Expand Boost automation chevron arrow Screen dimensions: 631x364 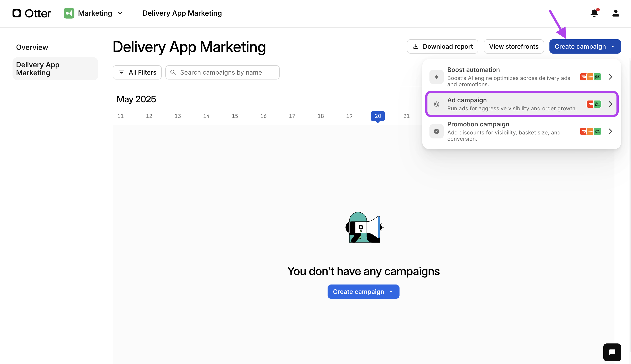click(x=610, y=77)
